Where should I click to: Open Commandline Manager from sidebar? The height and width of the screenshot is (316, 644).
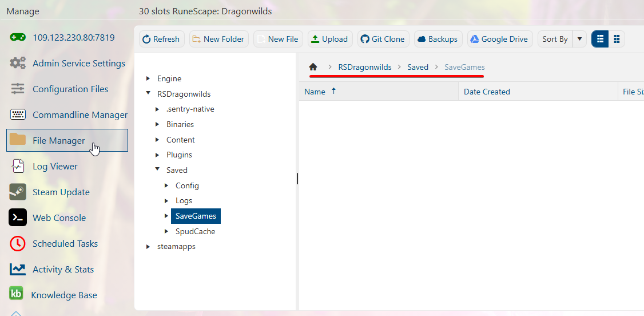(x=79, y=115)
